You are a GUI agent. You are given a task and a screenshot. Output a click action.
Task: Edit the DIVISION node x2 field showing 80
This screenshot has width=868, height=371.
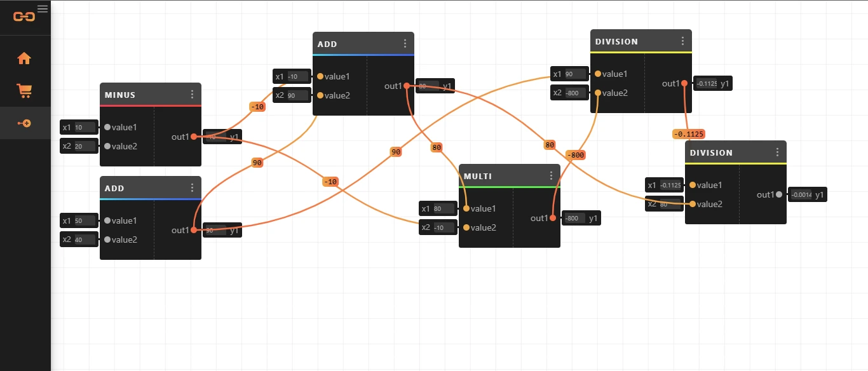[670, 204]
